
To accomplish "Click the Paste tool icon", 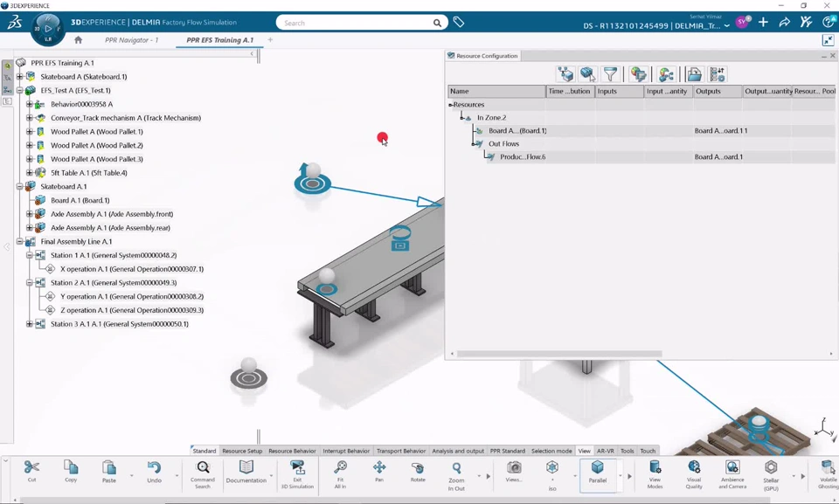I will pos(109,467).
